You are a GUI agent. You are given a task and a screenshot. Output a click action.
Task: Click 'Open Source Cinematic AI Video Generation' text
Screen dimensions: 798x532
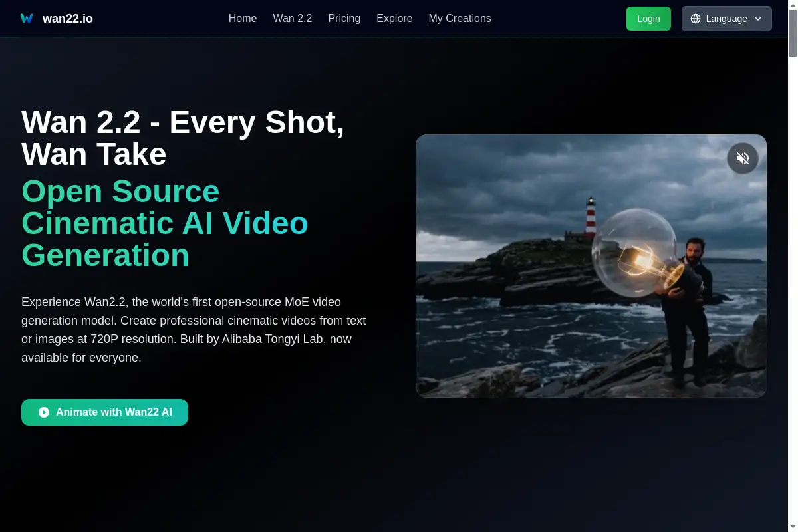(x=165, y=223)
